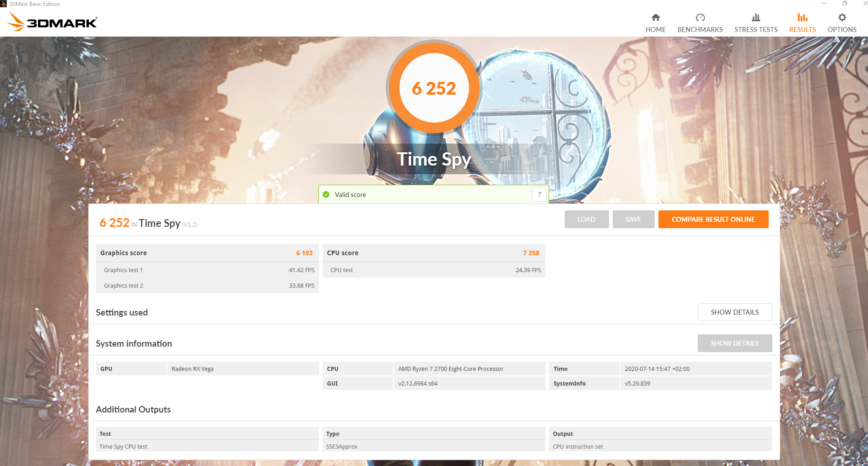
Task: Click the CPU test 24.39 FPS value
Action: 528,270
